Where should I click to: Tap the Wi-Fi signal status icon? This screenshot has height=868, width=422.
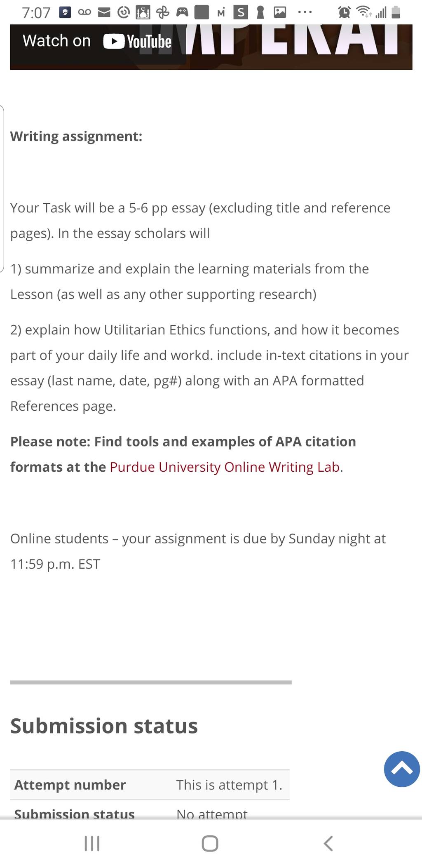click(363, 12)
